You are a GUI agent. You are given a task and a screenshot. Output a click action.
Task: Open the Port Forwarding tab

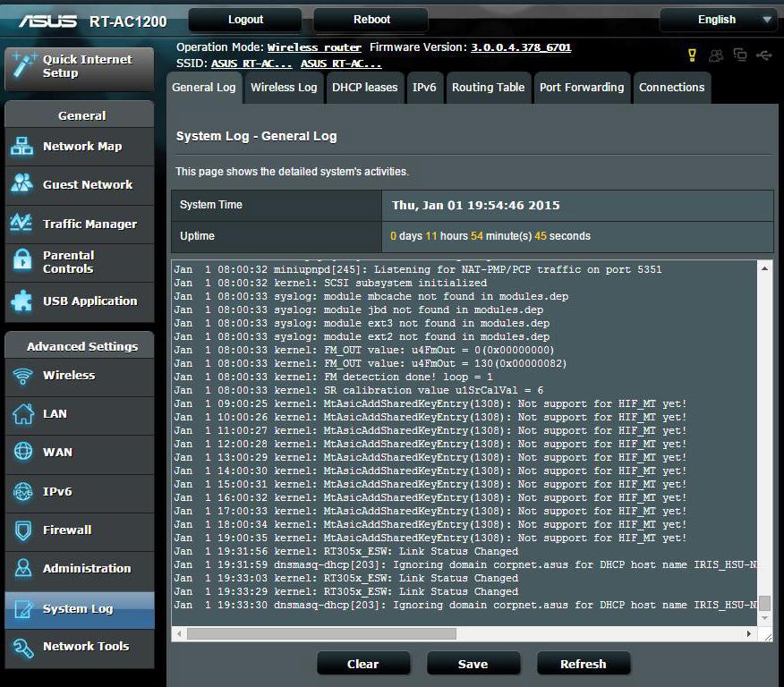pos(582,88)
